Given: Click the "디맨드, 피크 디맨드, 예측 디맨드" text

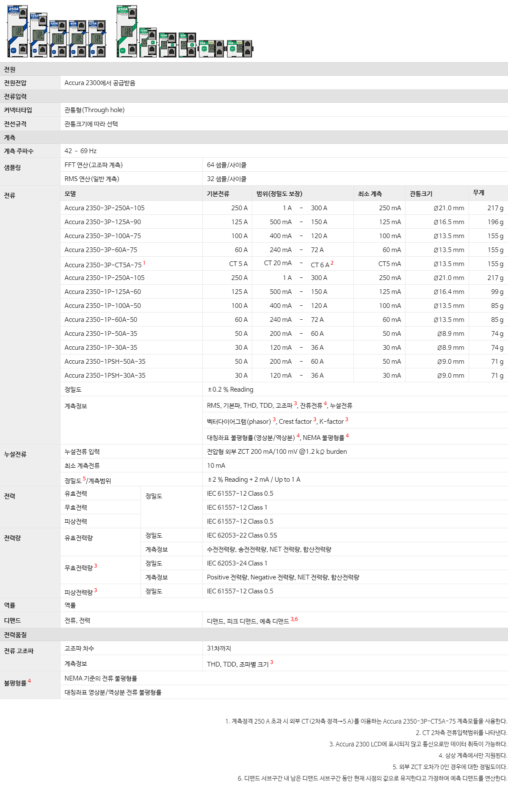Looking at the screenshot, I should [x=248, y=621].
